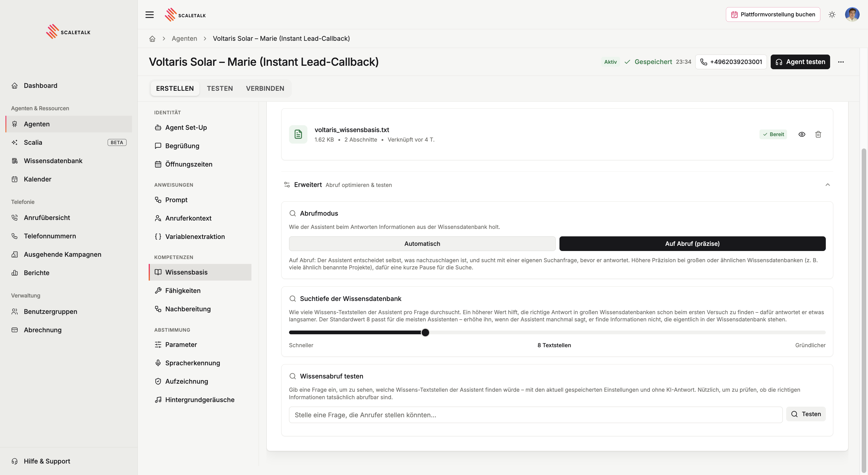Image resolution: width=868 pixels, height=475 pixels.
Task: Click the Bereit status badge
Action: click(x=773, y=134)
